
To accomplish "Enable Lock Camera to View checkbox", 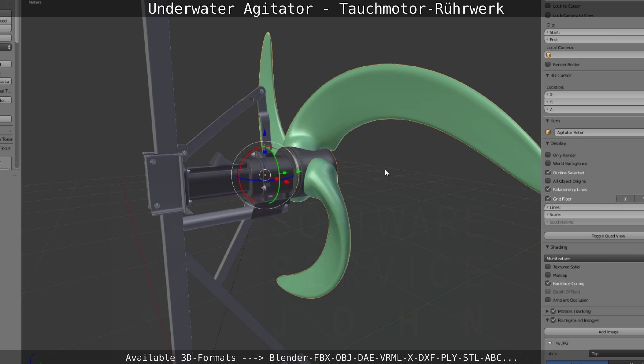I will 548,15.
